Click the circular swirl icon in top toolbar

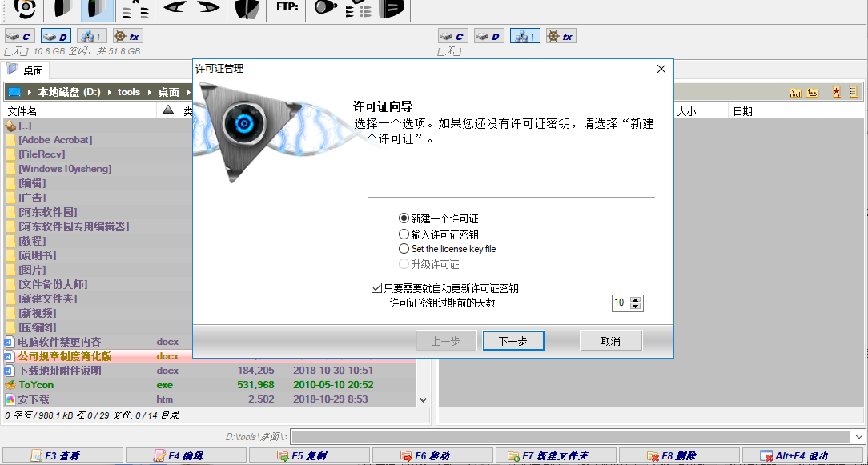click(x=25, y=8)
